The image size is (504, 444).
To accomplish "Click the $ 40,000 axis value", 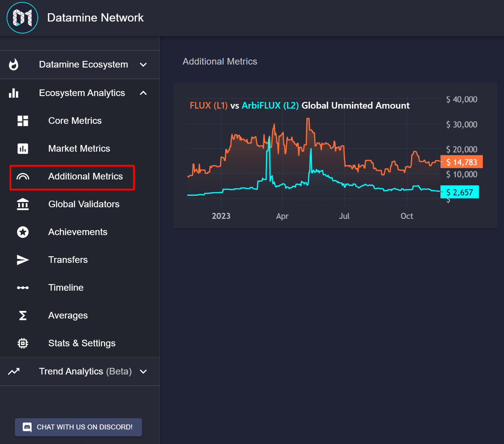I will [x=462, y=99].
